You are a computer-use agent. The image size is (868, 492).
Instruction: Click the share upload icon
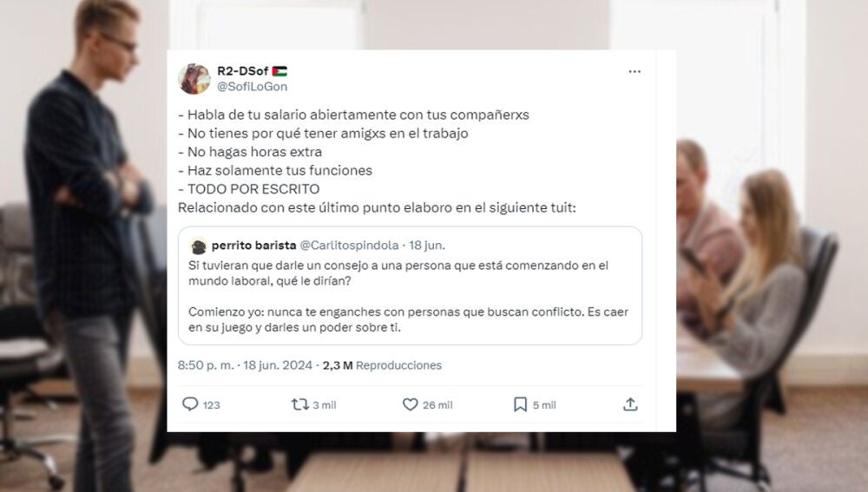point(630,404)
